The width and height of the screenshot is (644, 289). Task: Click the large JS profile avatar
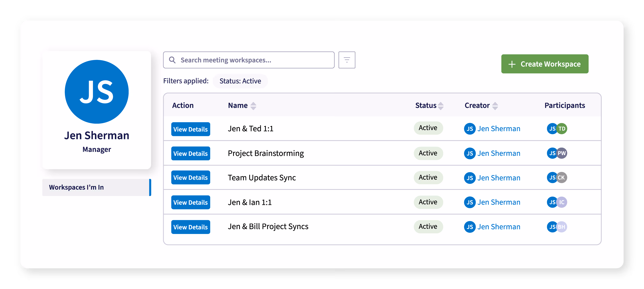point(96,92)
